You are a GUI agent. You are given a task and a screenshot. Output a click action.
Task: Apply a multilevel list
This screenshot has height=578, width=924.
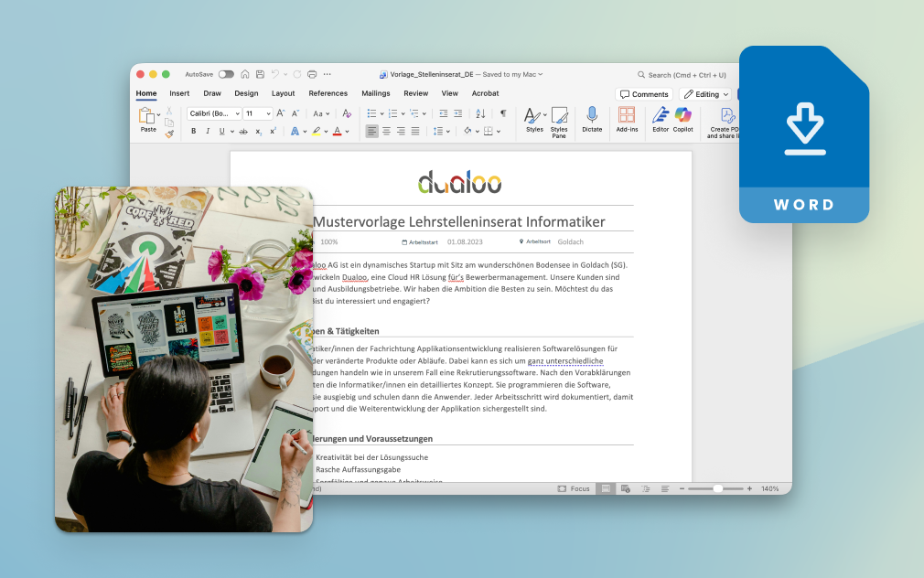[414, 113]
